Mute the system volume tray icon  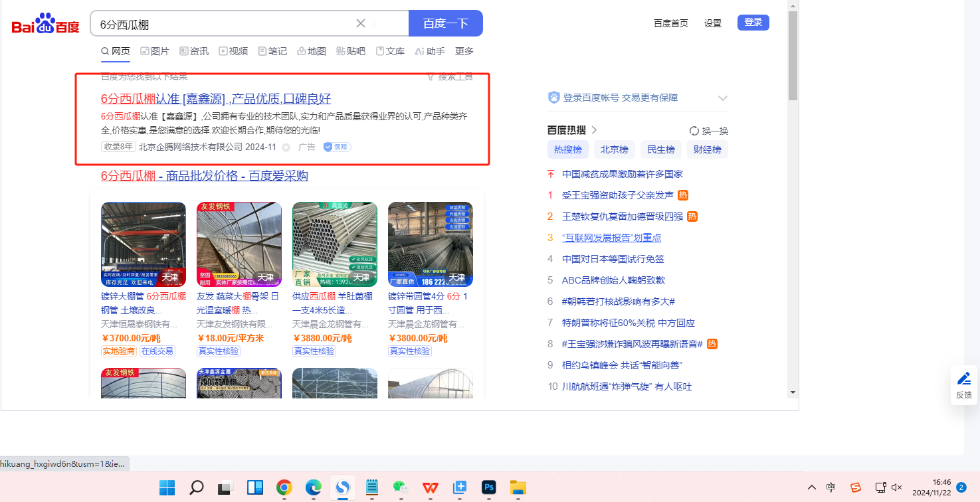click(896, 487)
